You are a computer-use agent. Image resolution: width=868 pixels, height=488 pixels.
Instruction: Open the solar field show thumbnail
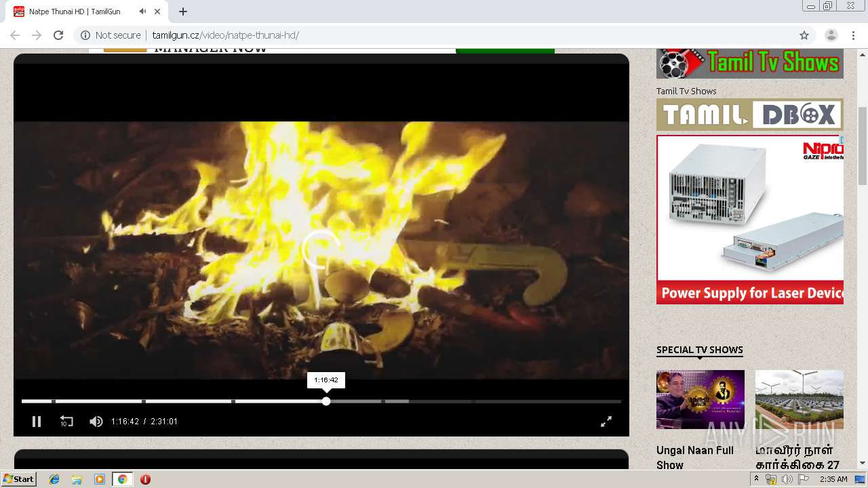(800, 399)
